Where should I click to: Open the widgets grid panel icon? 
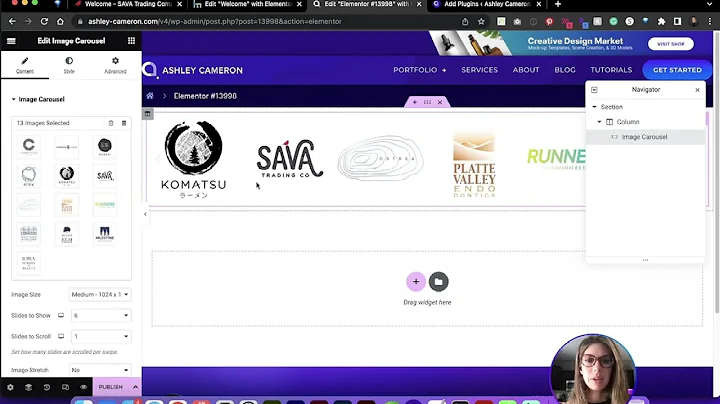pyautogui.click(x=131, y=41)
